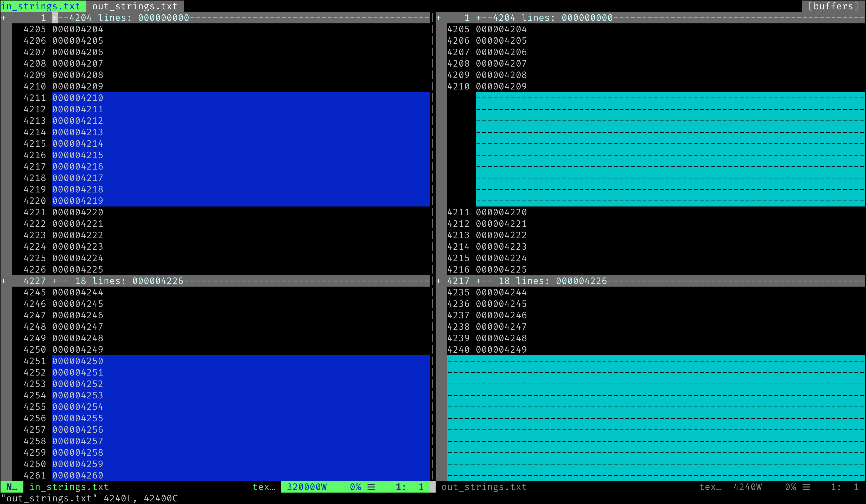Click the hamburger lines icon in right statusline

click(806, 487)
